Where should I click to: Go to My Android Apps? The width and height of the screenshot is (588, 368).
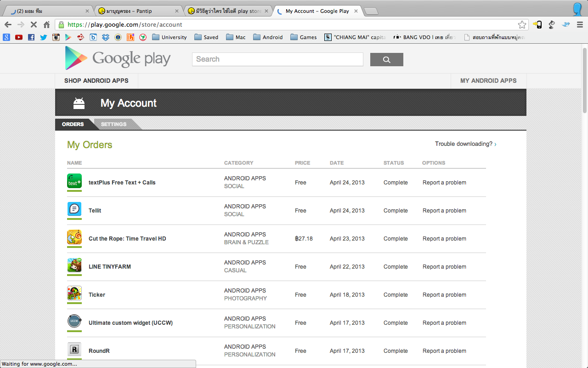[x=488, y=80]
